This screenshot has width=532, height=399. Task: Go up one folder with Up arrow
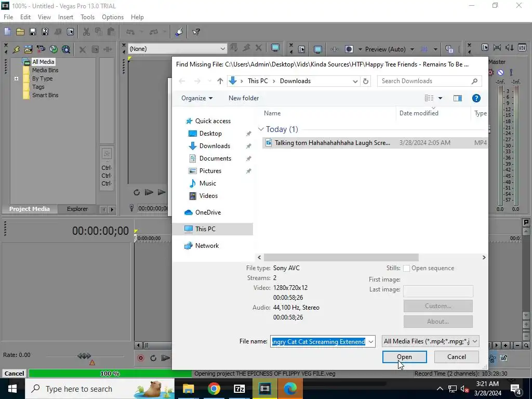220,81
